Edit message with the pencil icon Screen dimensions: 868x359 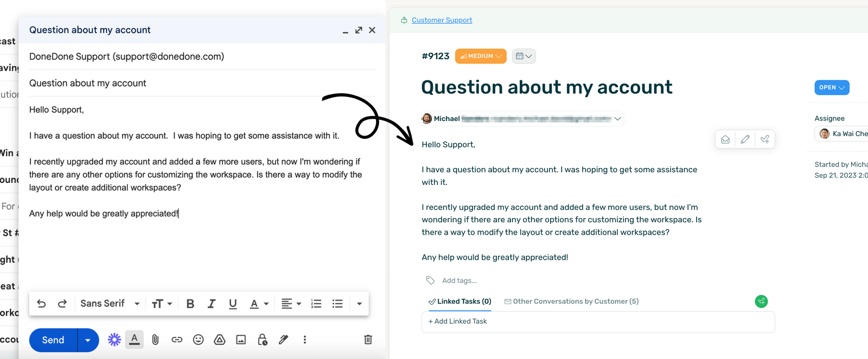[745, 140]
